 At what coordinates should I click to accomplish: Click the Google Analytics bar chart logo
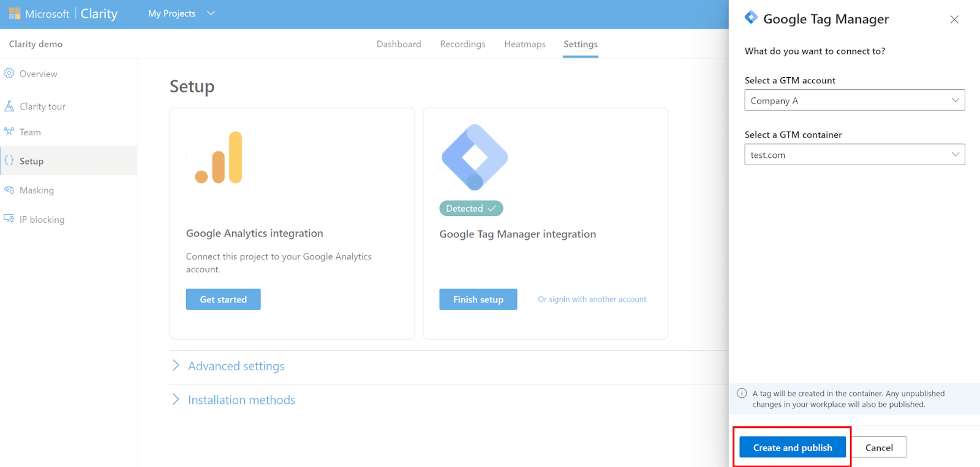[x=219, y=157]
